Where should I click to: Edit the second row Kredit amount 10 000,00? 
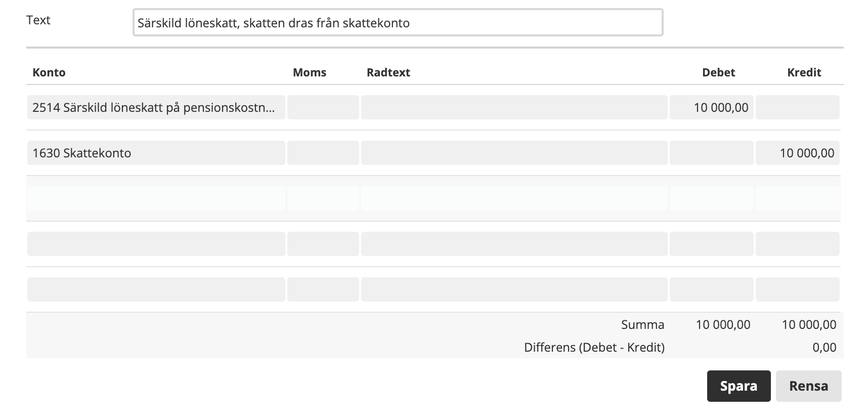(x=798, y=153)
